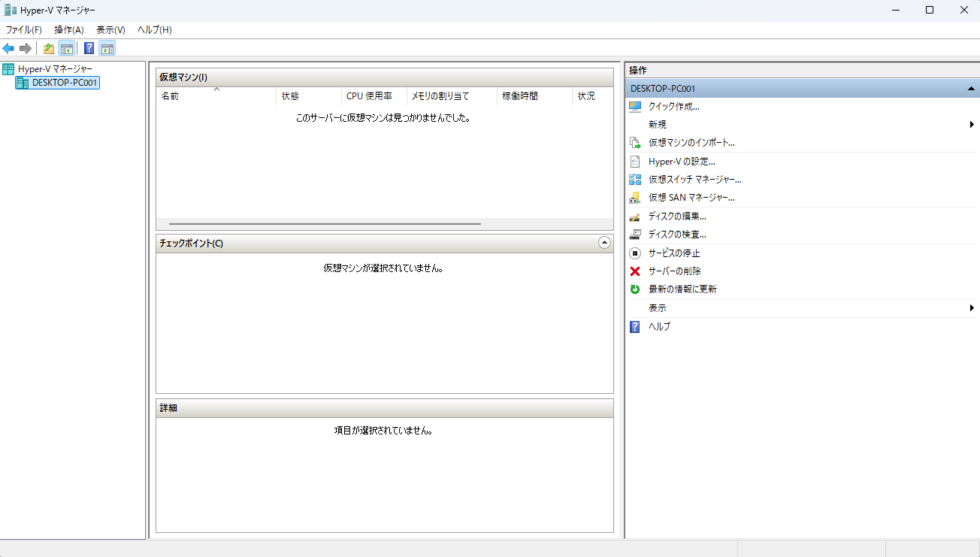Open the ファイル(F) menu

24,30
